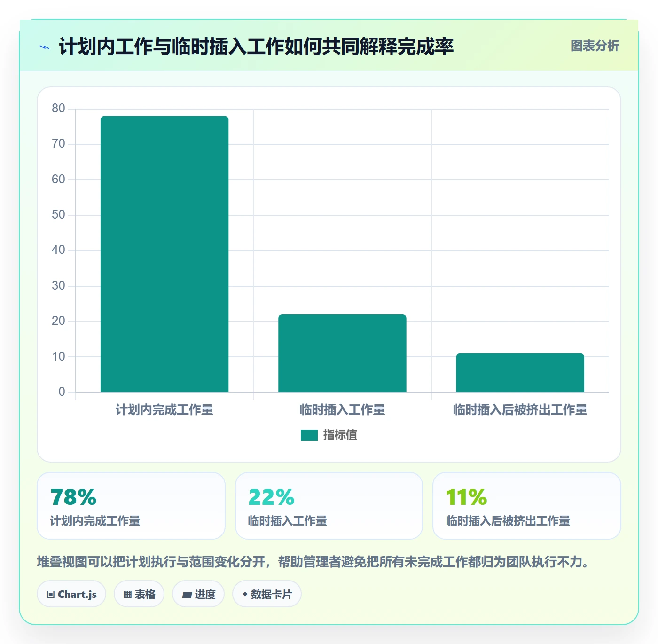Open the 22% 临时插入工作量 data card
This screenshot has width=658, height=644.
[x=329, y=506]
